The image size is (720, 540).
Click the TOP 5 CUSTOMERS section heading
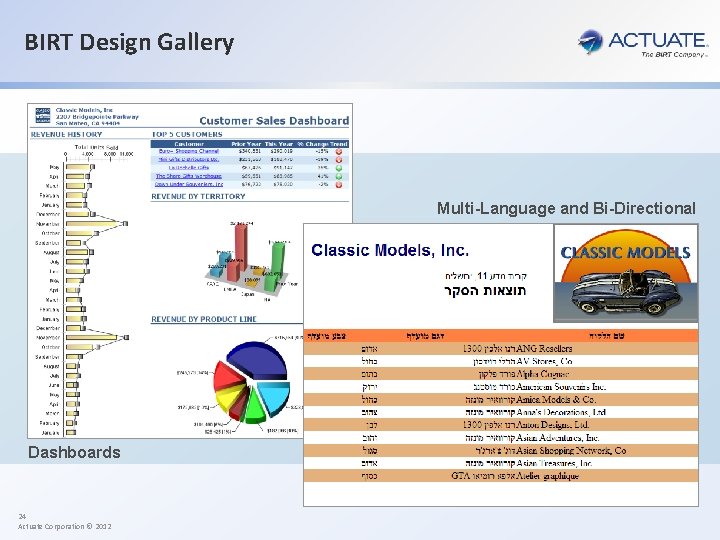[x=187, y=134]
